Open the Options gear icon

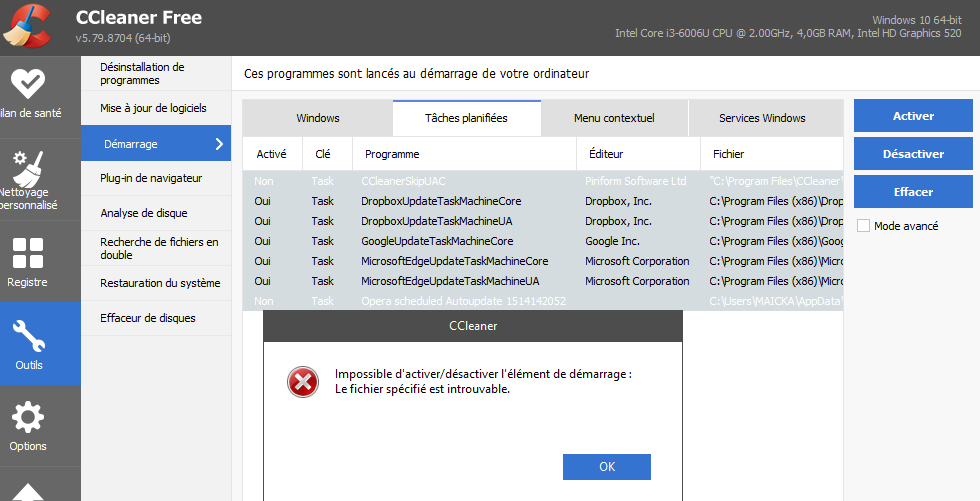pyautogui.click(x=28, y=418)
